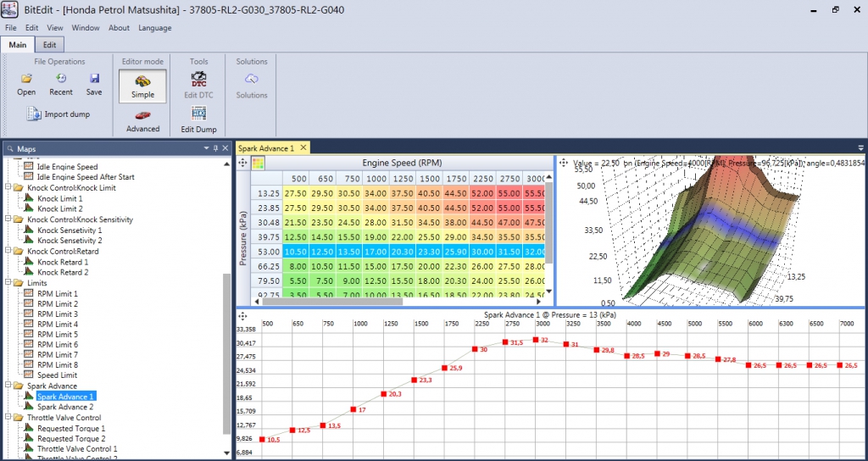Open the Edit menu
This screenshot has width=868, height=461.
click(x=32, y=28)
